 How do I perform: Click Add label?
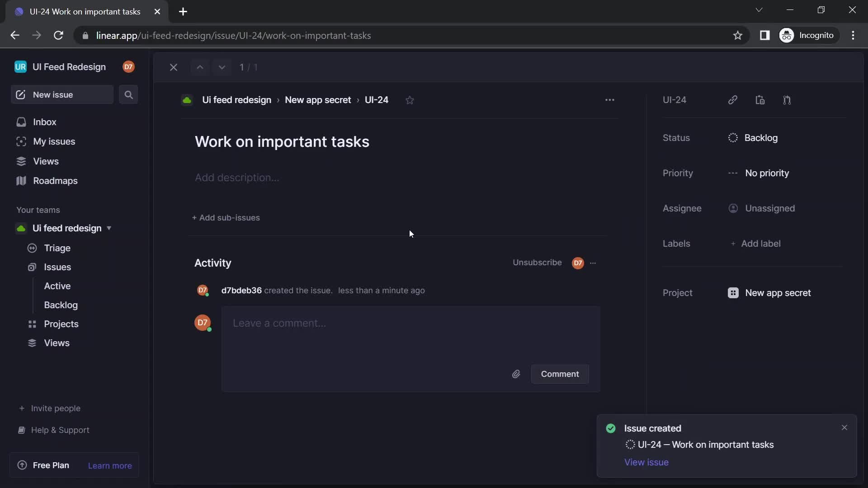point(756,244)
